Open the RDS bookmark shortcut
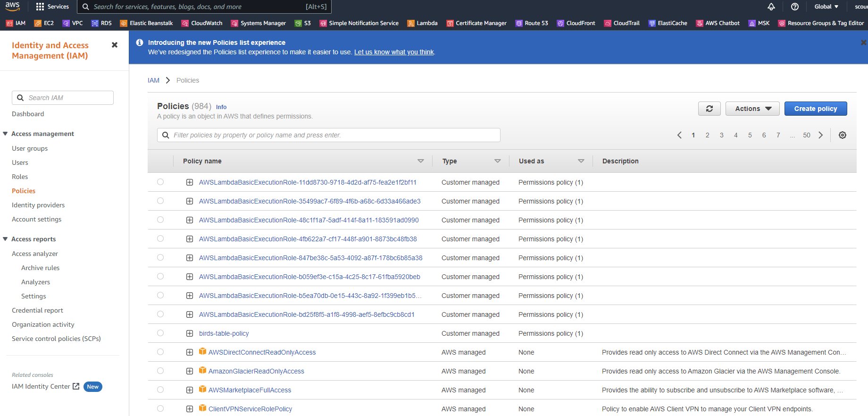 click(x=101, y=23)
